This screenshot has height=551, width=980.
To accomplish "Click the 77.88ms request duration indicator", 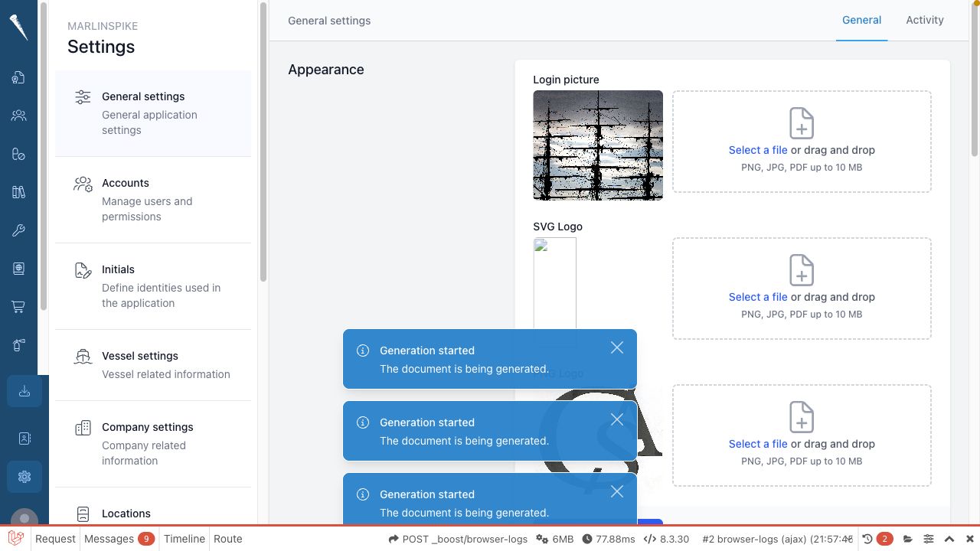I will pos(609,539).
